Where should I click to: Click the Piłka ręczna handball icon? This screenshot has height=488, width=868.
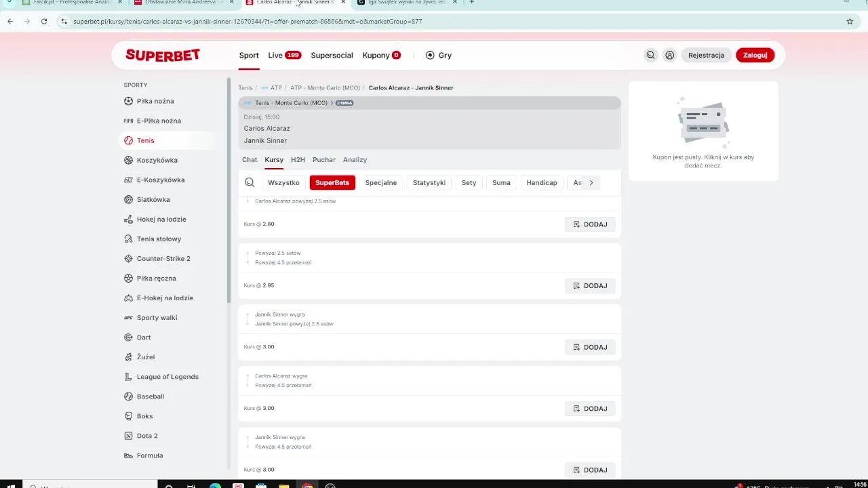click(x=128, y=278)
